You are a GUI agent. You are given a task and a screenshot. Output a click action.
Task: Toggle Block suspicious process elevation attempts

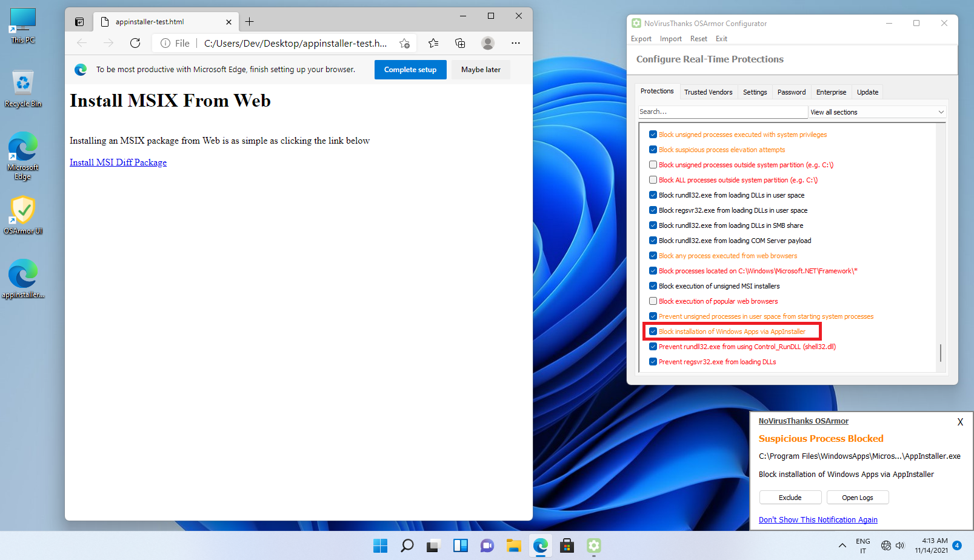653,150
